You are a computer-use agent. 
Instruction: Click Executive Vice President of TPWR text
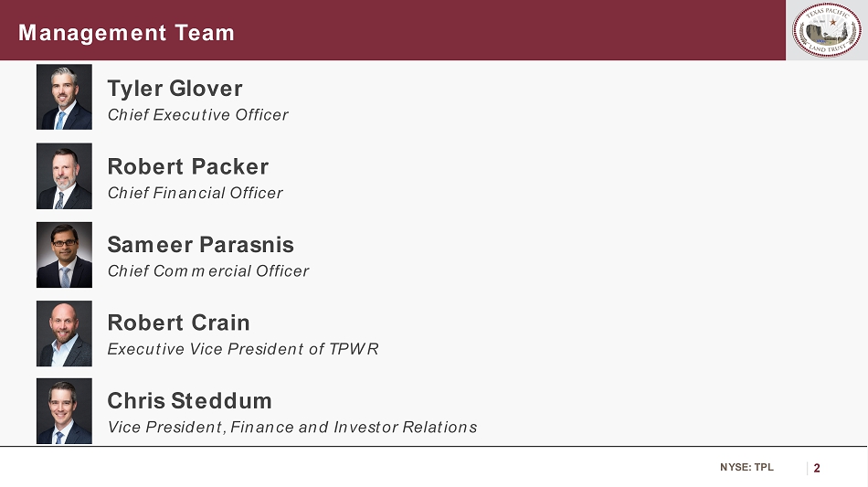pyautogui.click(x=242, y=349)
